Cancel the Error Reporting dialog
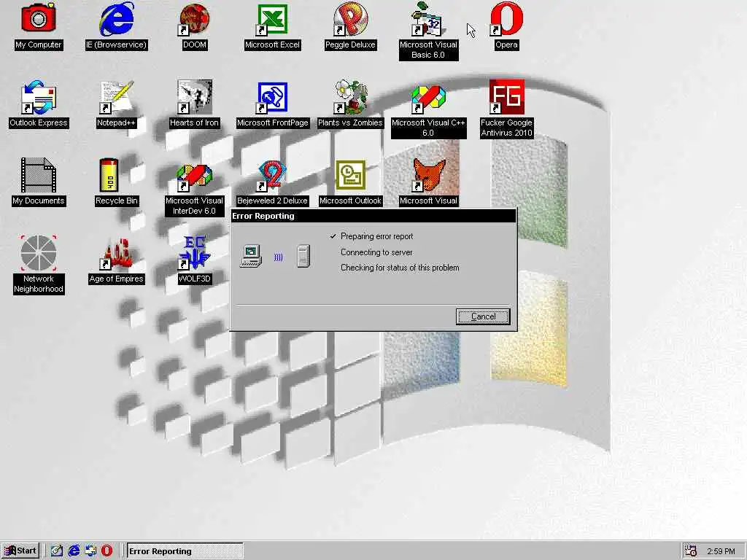 tap(483, 316)
